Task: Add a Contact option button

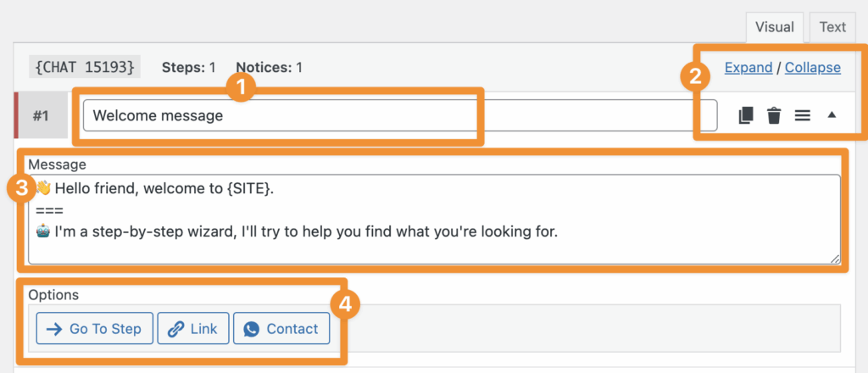Action: click(x=281, y=329)
